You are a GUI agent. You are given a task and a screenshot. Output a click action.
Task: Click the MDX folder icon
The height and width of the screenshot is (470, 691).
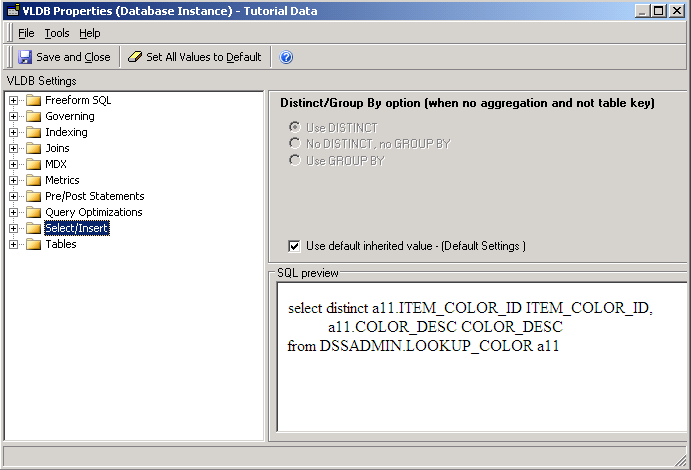pos(34,164)
